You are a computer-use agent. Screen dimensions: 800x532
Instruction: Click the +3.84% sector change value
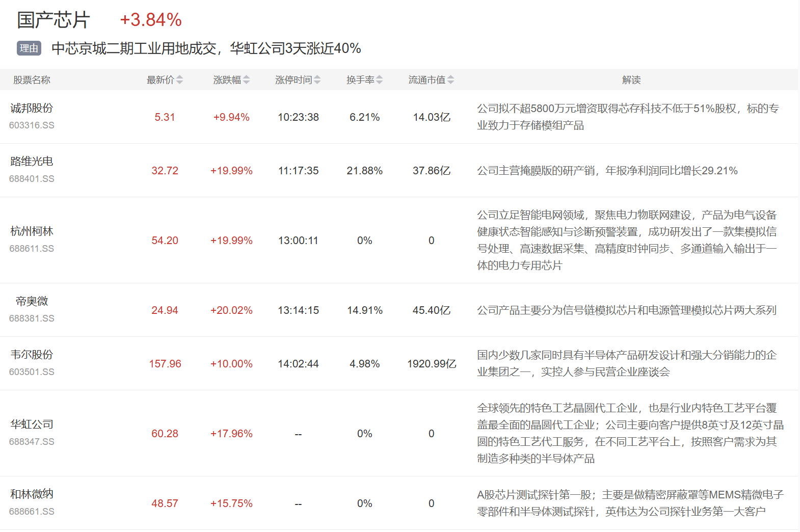[151, 20]
